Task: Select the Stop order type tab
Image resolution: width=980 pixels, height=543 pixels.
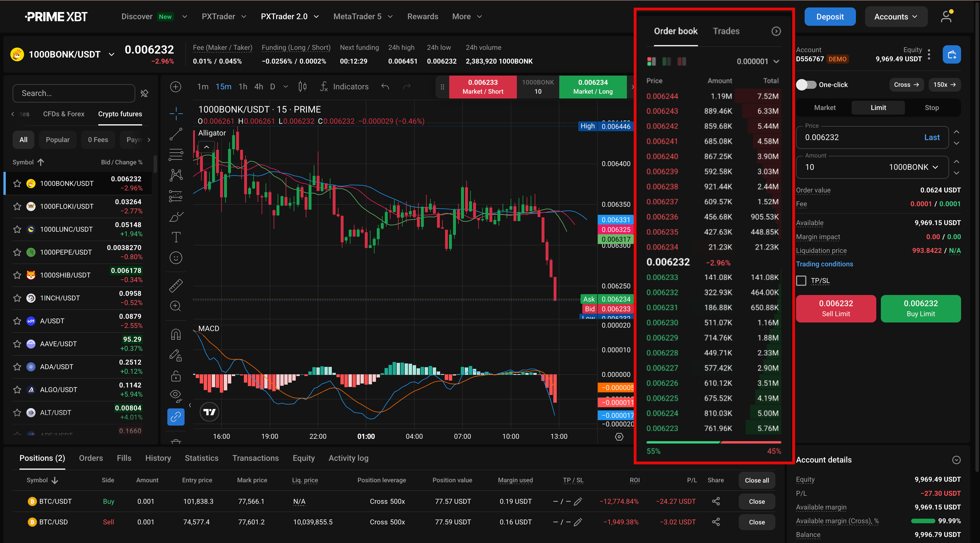Action: click(x=931, y=108)
